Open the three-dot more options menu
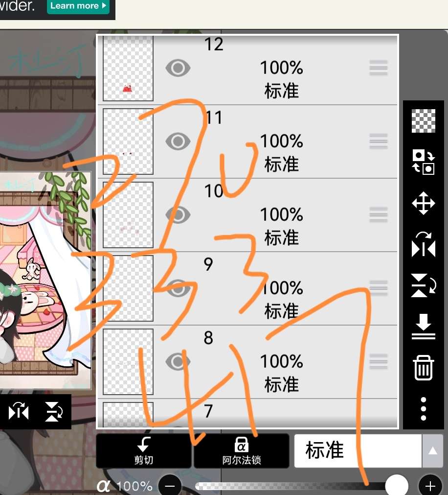Screen dimensions: 448x495 (x=424, y=409)
